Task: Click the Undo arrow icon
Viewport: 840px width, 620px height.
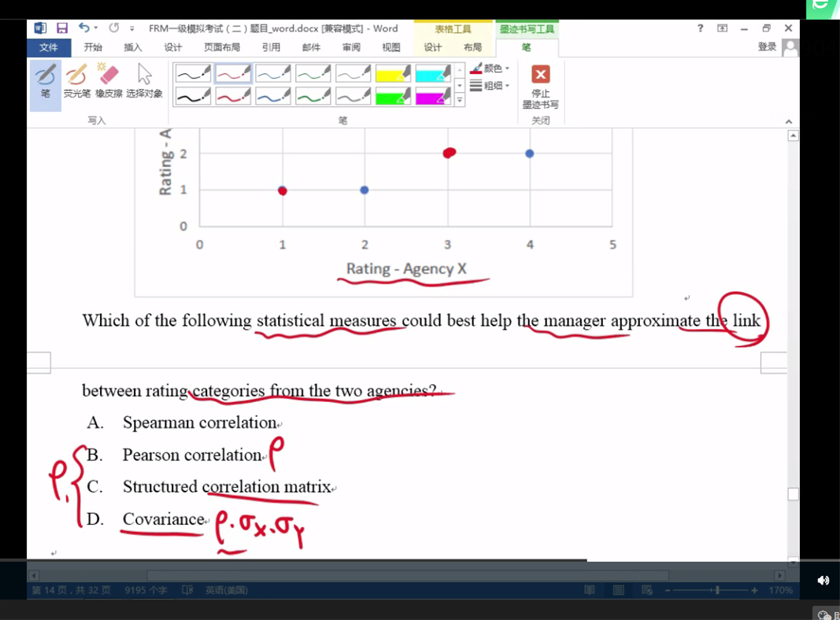Action: point(83,28)
